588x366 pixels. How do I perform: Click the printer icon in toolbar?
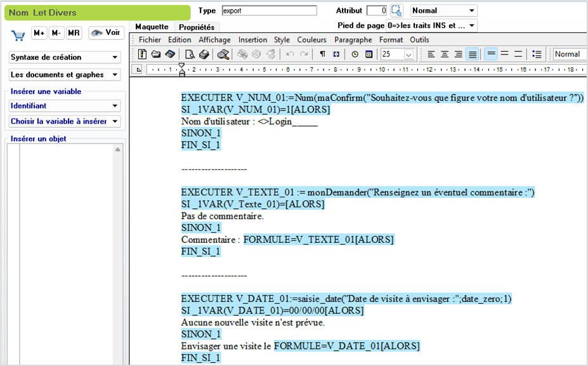click(x=204, y=55)
